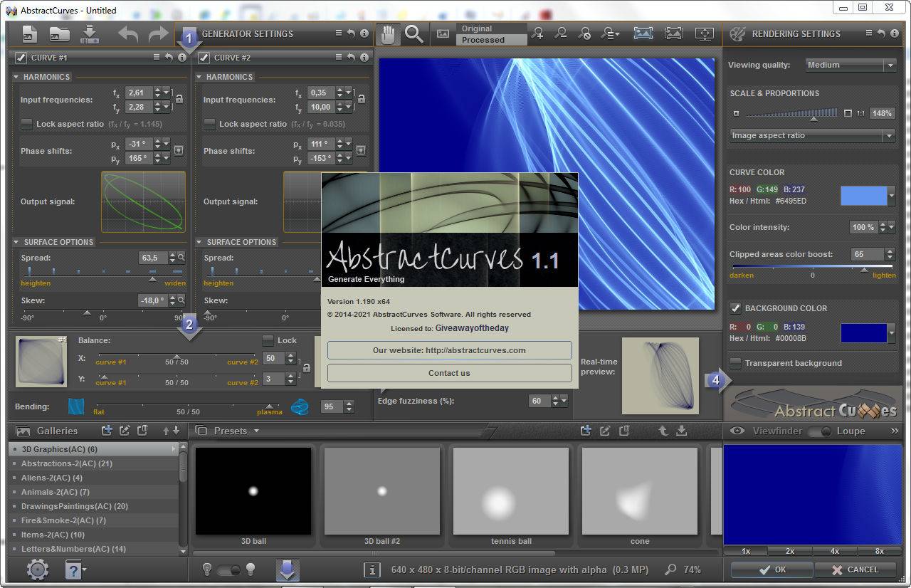Click the dark blue background color swatch

(863, 332)
